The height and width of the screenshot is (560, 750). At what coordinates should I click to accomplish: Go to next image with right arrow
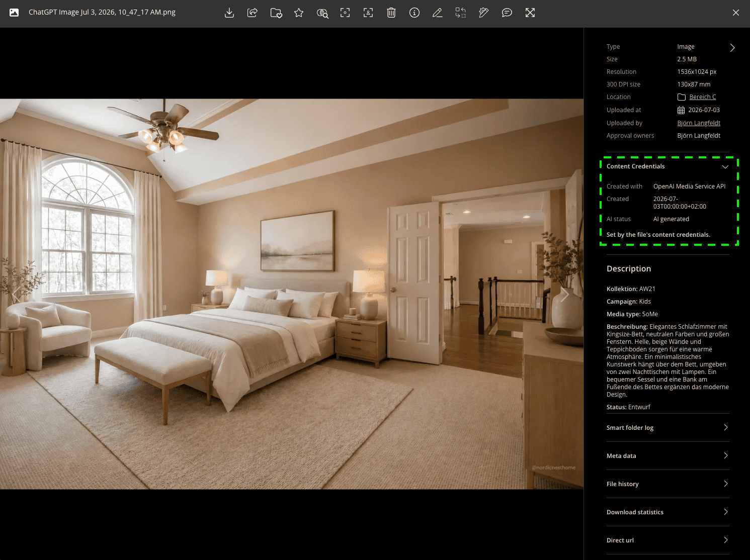coord(565,294)
